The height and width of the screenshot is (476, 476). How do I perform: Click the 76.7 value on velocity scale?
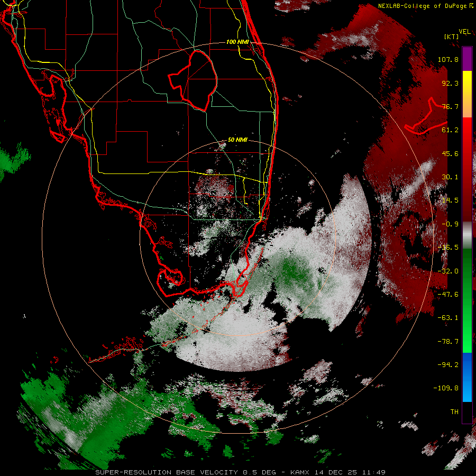click(x=450, y=106)
